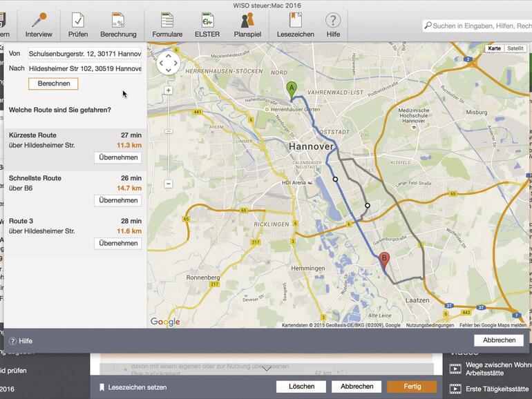Screen dimensions: 532x399
Task: Click the Suchen in Eingaben search field
Action: click(x=477, y=26)
